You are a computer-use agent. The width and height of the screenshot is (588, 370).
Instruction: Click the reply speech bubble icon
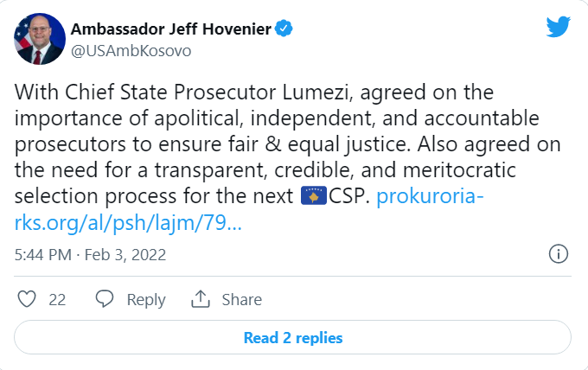coord(105,299)
